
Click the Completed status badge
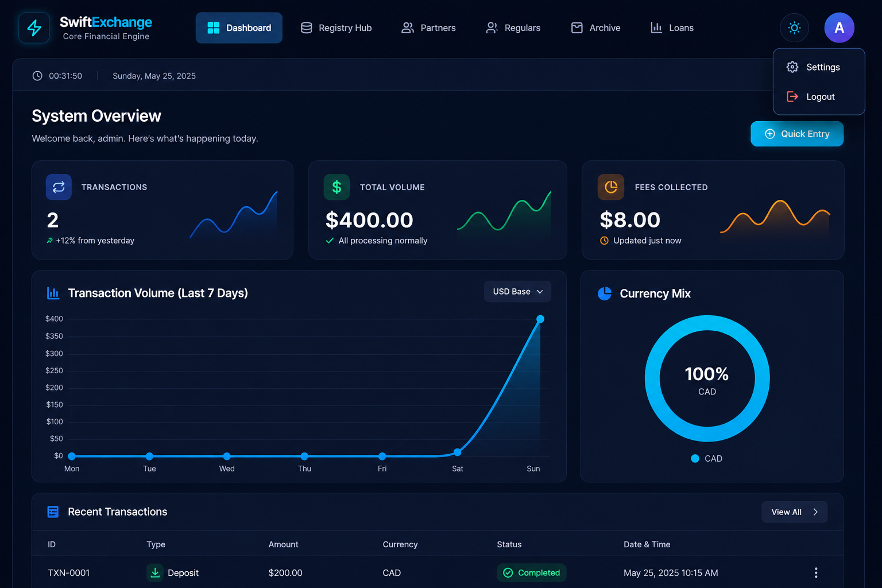[x=532, y=572]
